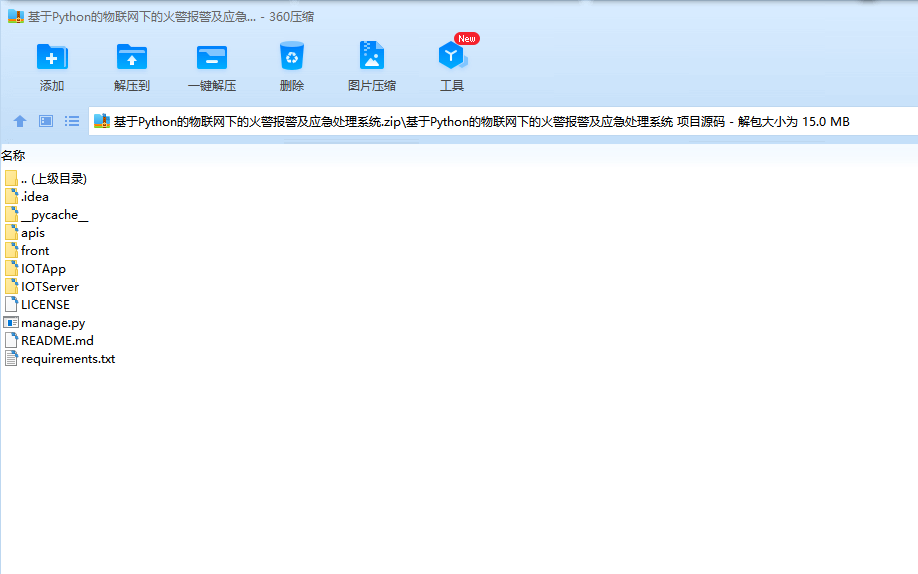Click the Python file icon beside manage.py
Viewport: 918px width, 574px height.
pyautogui.click(x=11, y=322)
